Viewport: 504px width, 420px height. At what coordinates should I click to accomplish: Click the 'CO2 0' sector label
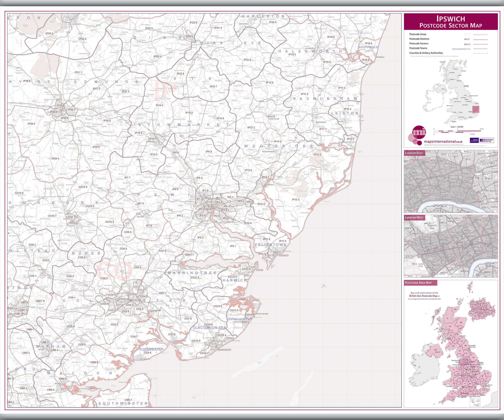tap(114, 325)
